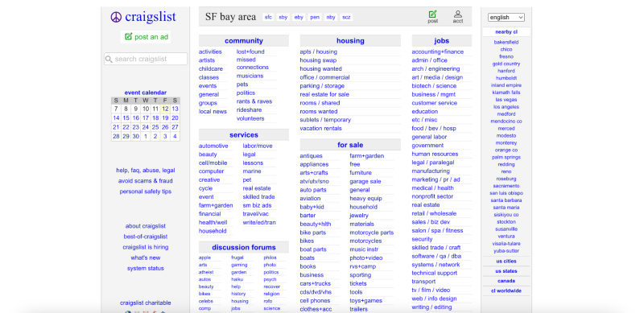Open the 'cars+trucks' for sale category
This screenshot has width=644, height=313.
[x=315, y=284]
